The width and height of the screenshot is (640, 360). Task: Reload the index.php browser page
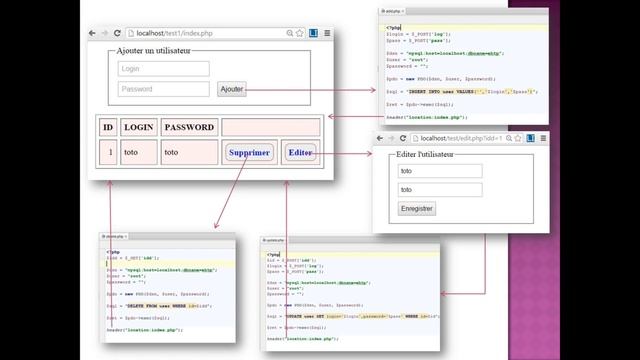[117, 33]
